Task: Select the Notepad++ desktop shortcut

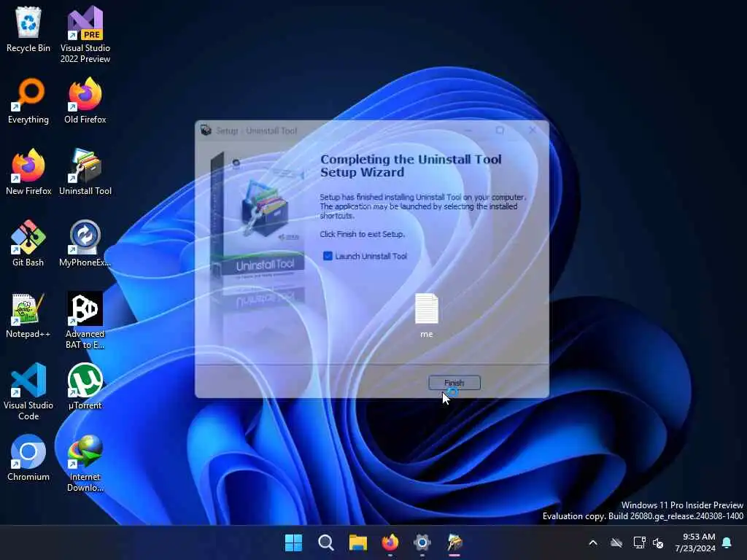Action: point(28,315)
